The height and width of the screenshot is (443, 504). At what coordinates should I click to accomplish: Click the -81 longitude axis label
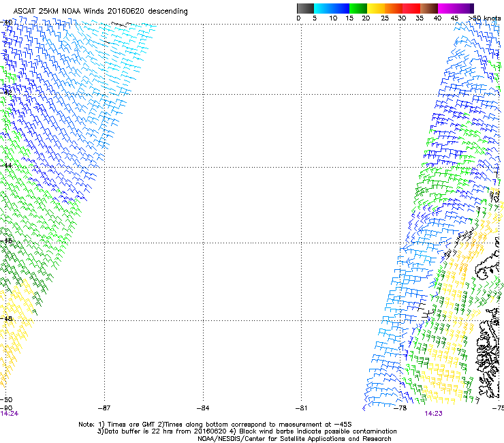coord(301,408)
